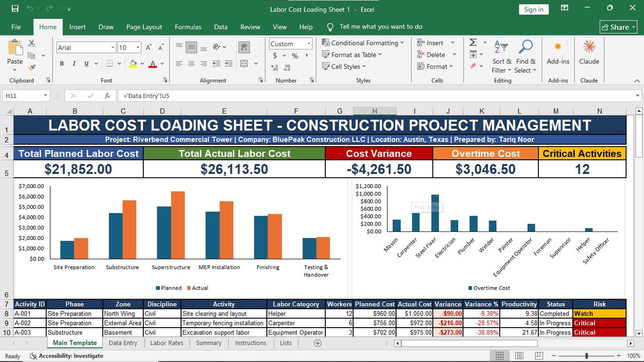The image size is (644, 362).
Task: Collapse the ribbon with the caret
Action: (637, 81)
